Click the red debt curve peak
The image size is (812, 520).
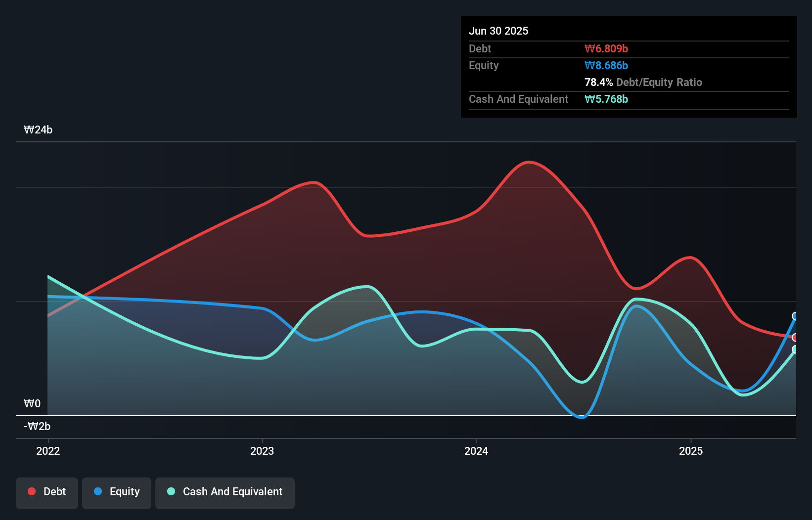pos(529,162)
